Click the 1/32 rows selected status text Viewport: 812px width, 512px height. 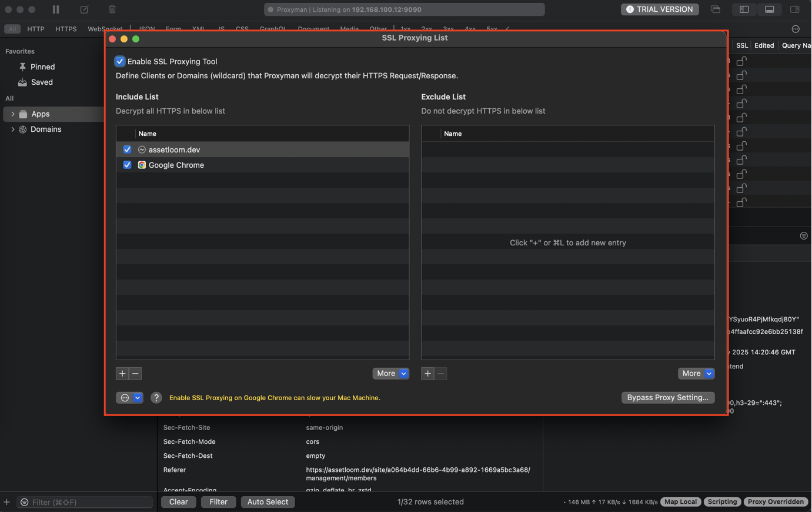click(x=430, y=502)
